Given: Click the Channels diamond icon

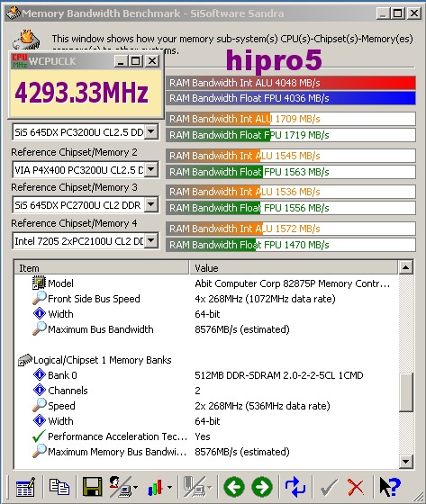Looking at the screenshot, I should (x=40, y=390).
